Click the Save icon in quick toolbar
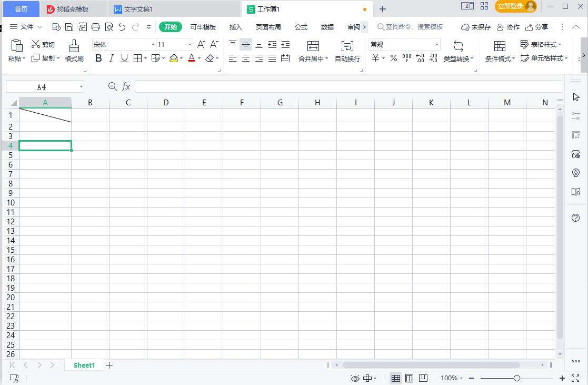 point(69,27)
